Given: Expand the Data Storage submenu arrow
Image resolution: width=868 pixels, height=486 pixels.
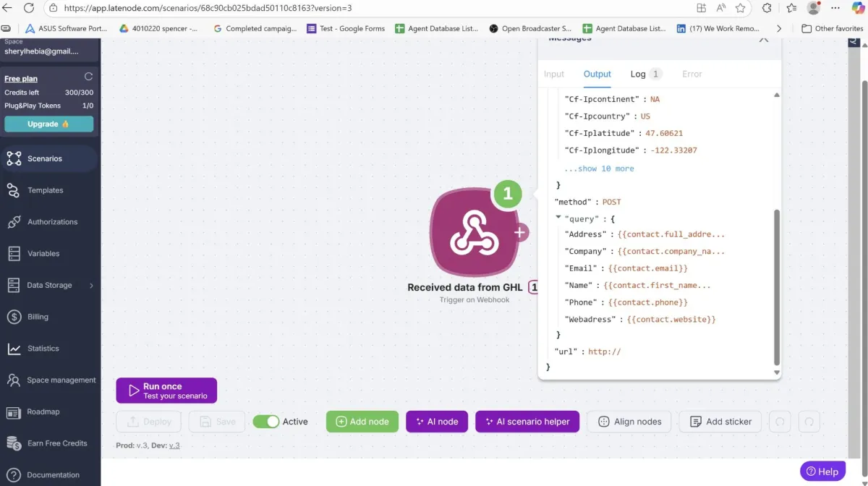Looking at the screenshot, I should pyautogui.click(x=91, y=286).
